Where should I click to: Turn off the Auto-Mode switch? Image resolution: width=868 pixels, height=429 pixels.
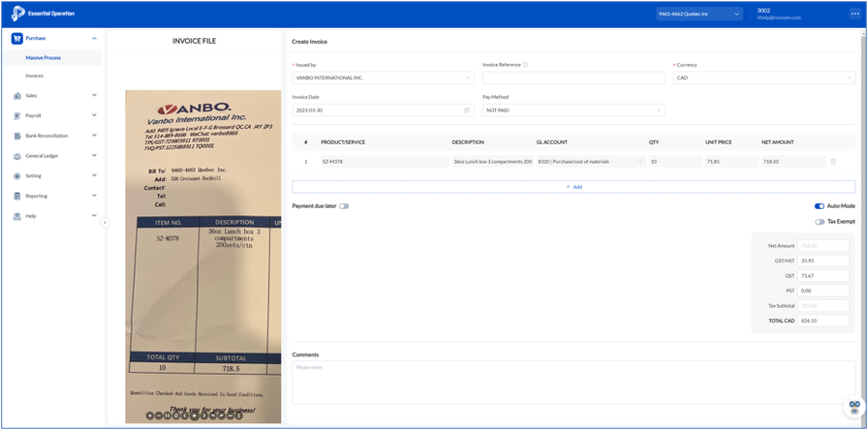(819, 206)
